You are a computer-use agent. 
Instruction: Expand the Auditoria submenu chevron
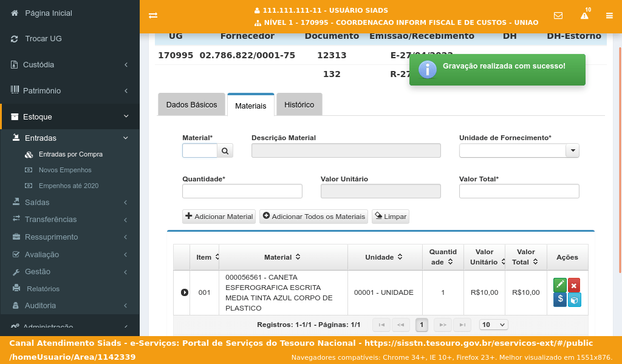[126, 306]
